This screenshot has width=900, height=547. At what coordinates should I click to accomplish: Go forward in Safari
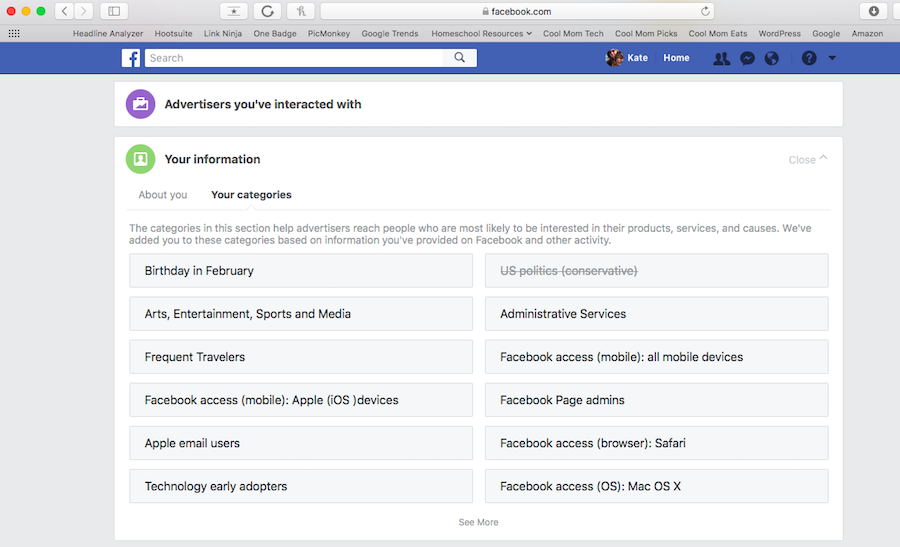(84, 11)
